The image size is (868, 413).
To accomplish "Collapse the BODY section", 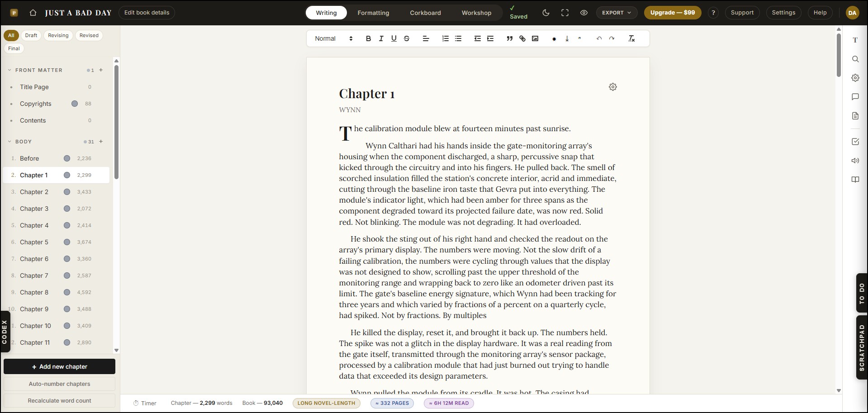I will [x=9, y=142].
